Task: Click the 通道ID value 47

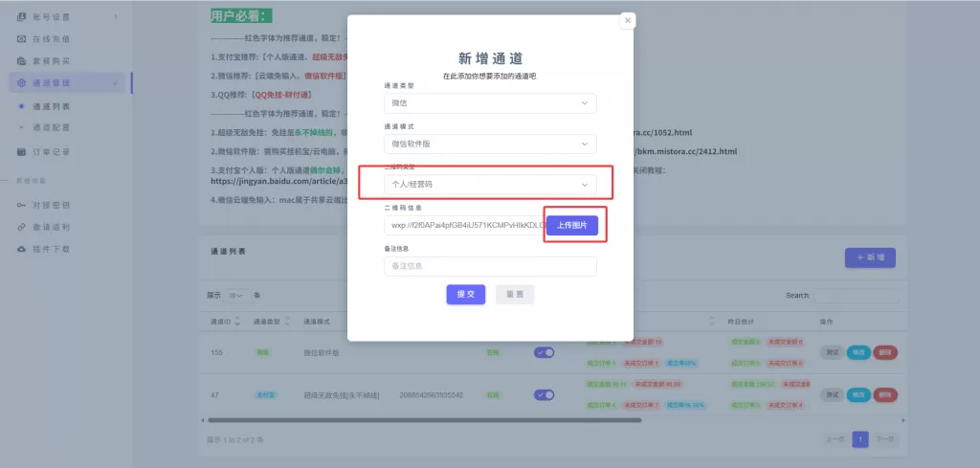Action: pyautogui.click(x=215, y=395)
